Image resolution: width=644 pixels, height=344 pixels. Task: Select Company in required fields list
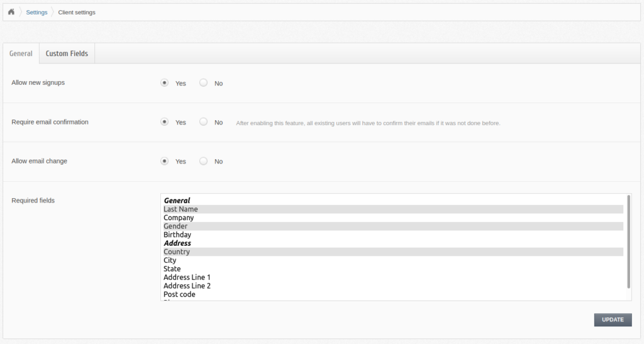[x=179, y=218]
